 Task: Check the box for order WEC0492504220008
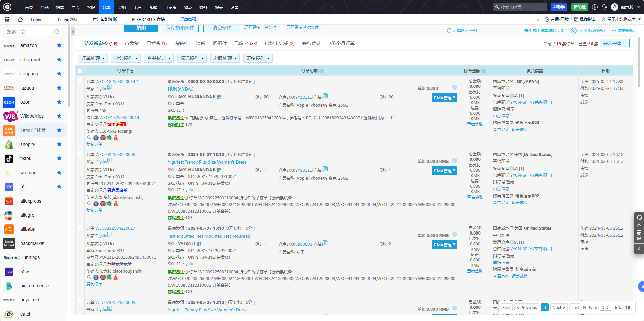[80, 153]
